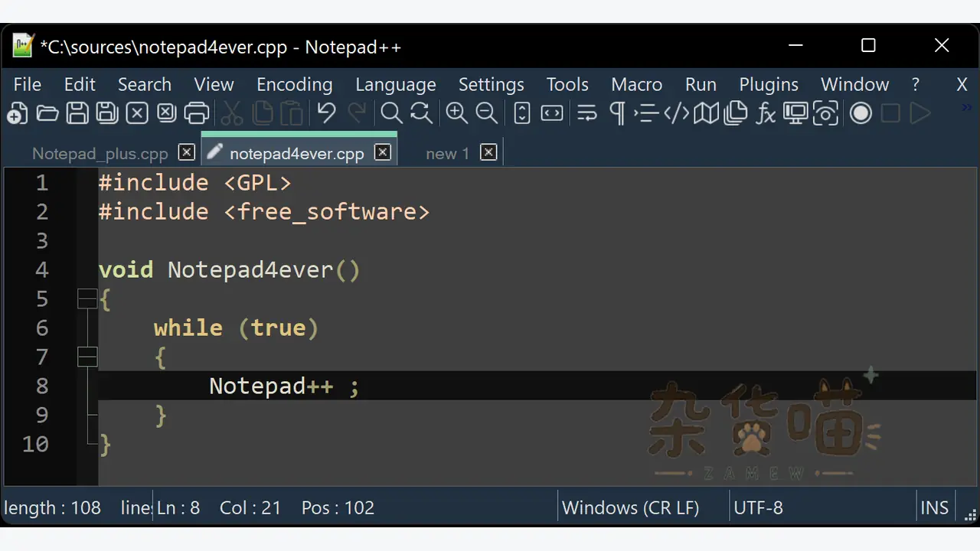Screen dimensions: 980x551
Task: Switch to the Notepad_plus.cpp tab
Action: point(100,154)
